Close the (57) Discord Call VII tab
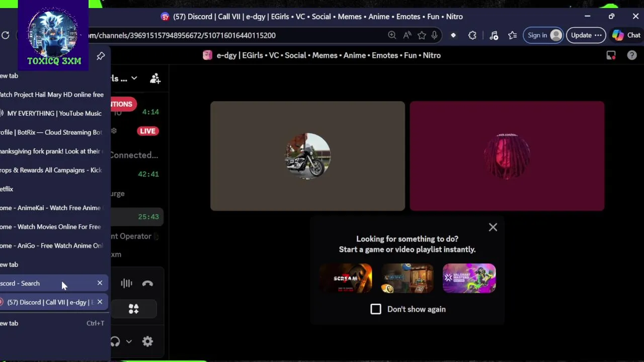The height and width of the screenshot is (362, 644). 100,302
